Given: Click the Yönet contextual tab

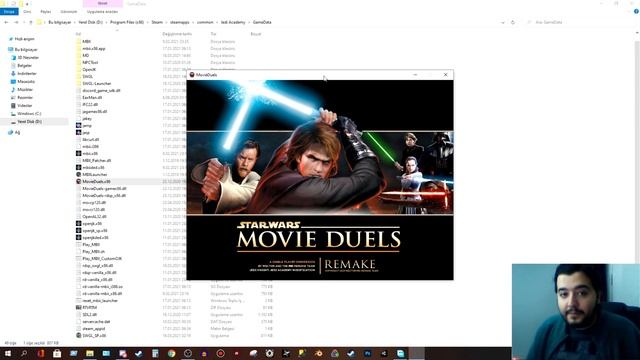Looking at the screenshot, I should tap(102, 4).
